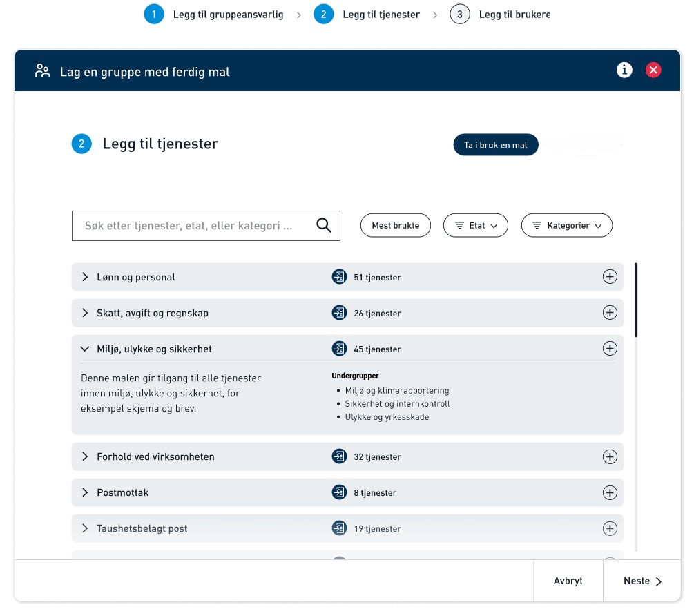This screenshot has width=694, height=616.
Task: Go to step 1 Legg til gruppeansvarlig
Action: click(x=214, y=15)
